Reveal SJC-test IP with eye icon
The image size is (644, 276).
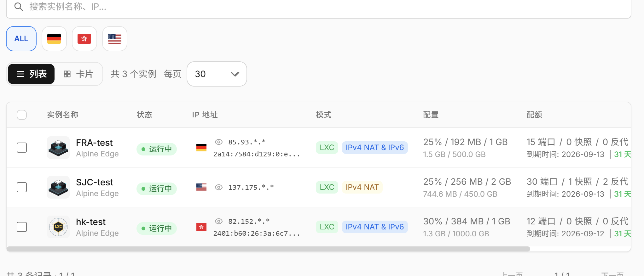click(219, 187)
